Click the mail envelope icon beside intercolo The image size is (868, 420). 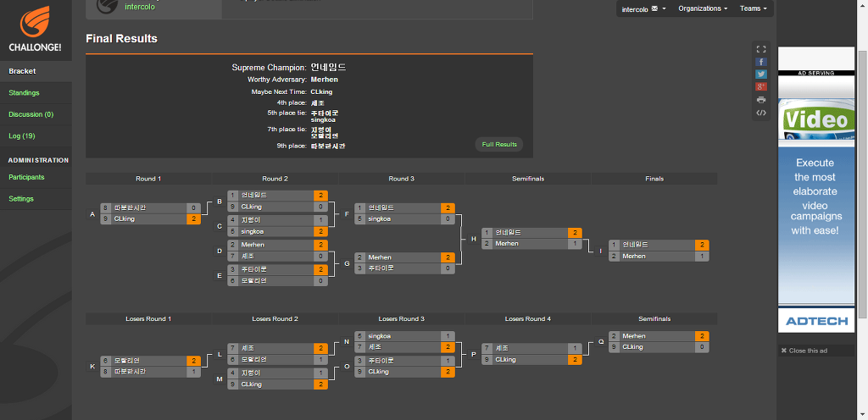coord(654,8)
